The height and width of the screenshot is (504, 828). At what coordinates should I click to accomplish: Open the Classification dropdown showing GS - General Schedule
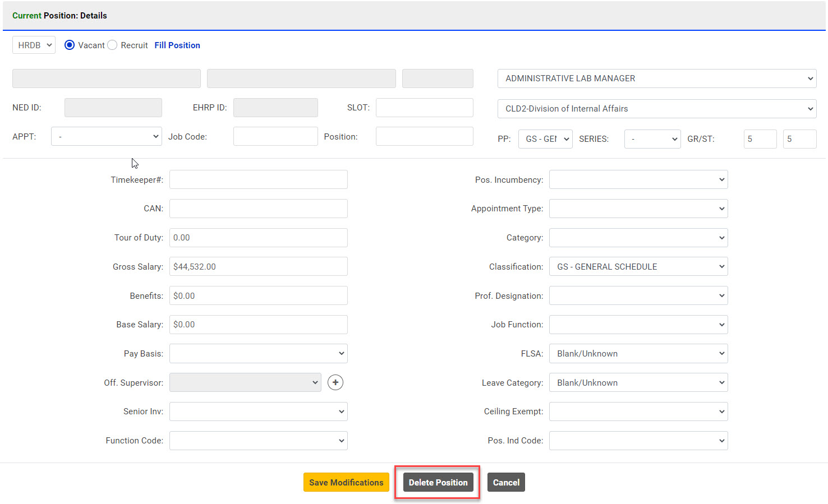[638, 266]
